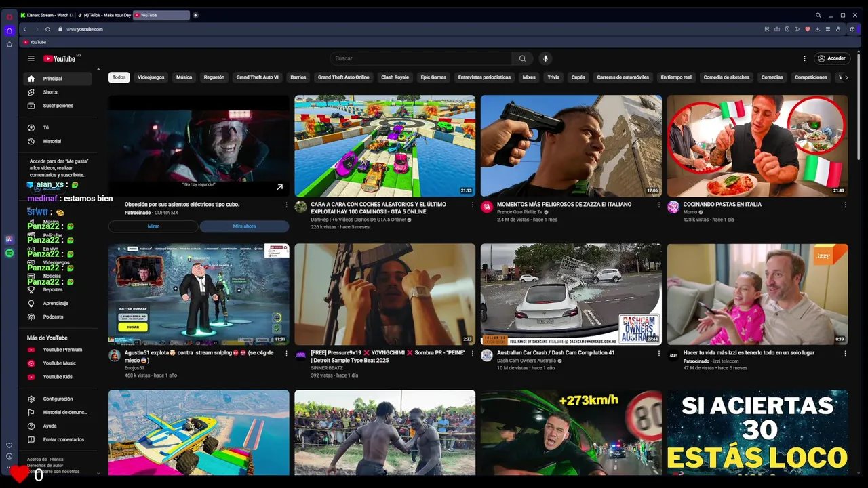Click the Acceder sign-in button
Viewport: 868px width, 488px height.
[832, 58]
